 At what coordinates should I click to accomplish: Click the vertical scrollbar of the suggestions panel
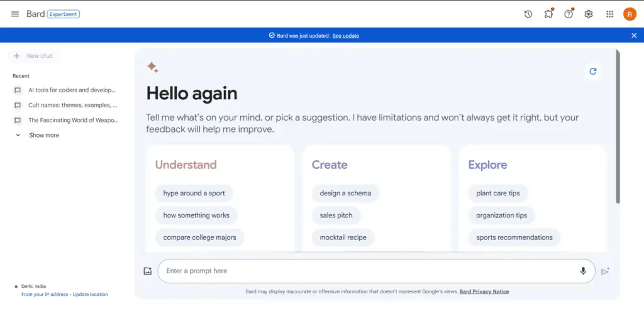point(618,126)
